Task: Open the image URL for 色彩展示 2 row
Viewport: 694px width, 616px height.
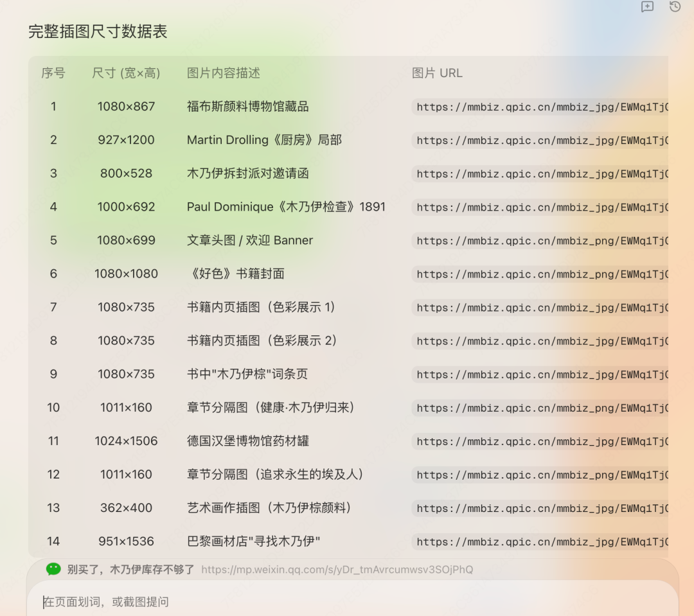Action: 540,341
